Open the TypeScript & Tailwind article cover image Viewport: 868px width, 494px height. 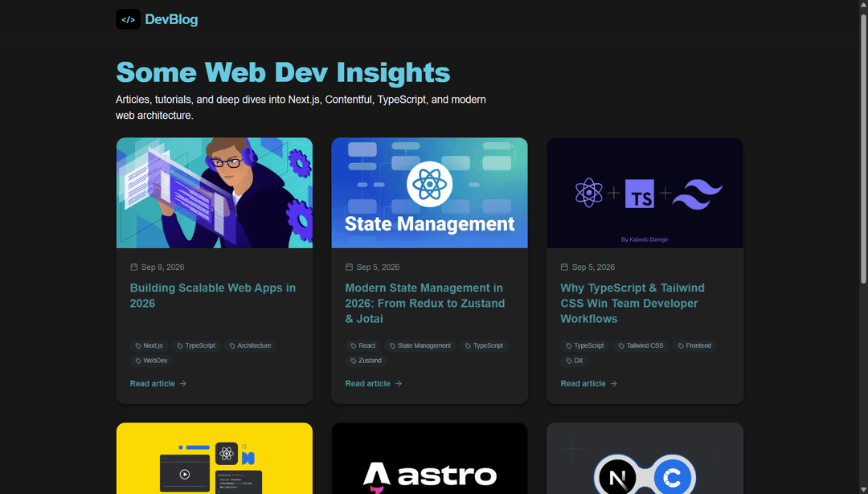point(645,193)
